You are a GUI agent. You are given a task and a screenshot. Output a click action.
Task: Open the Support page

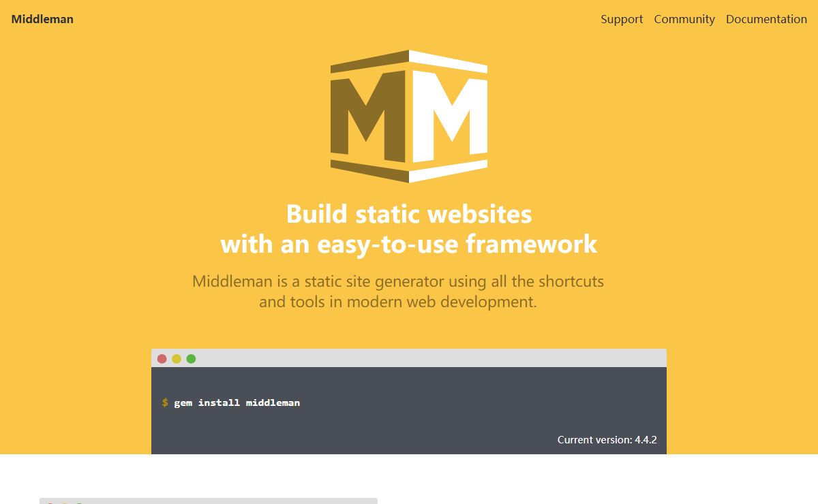coord(622,19)
